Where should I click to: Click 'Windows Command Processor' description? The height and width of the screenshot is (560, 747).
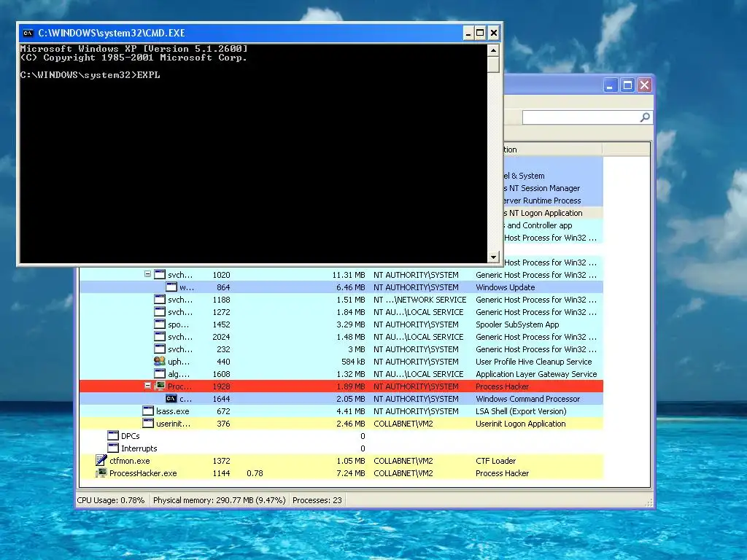528,399
